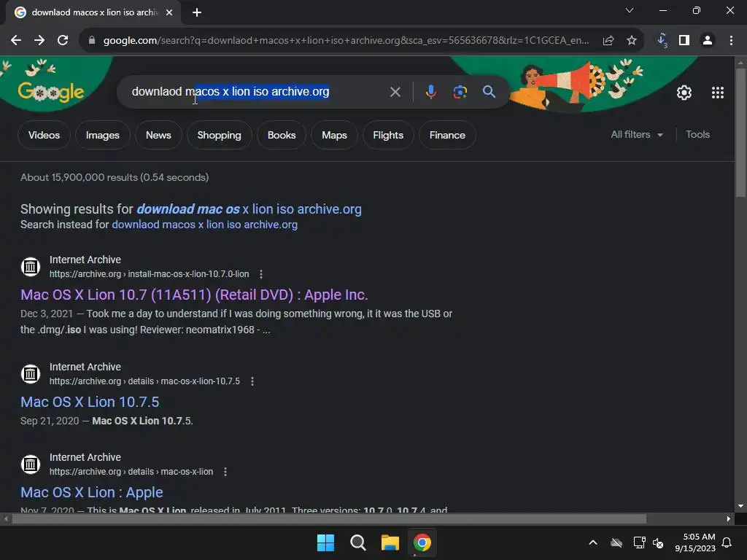Share this page from the address bar
The image size is (747, 560).
pyautogui.click(x=608, y=41)
